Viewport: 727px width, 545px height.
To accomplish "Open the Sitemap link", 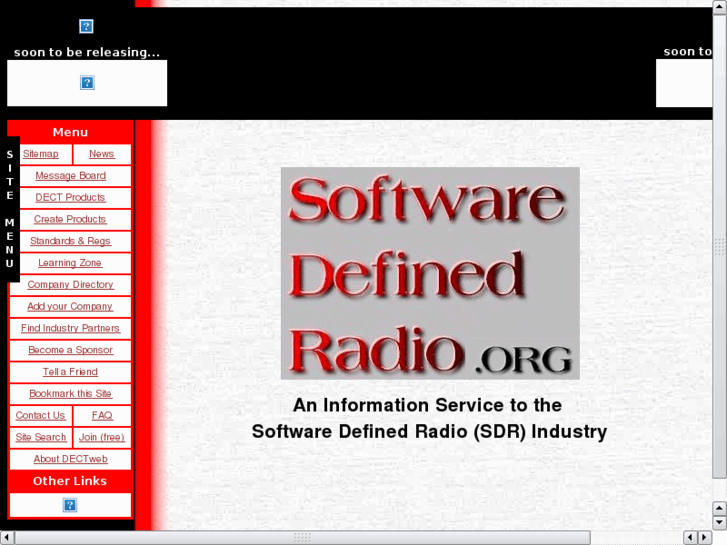I will 41,154.
